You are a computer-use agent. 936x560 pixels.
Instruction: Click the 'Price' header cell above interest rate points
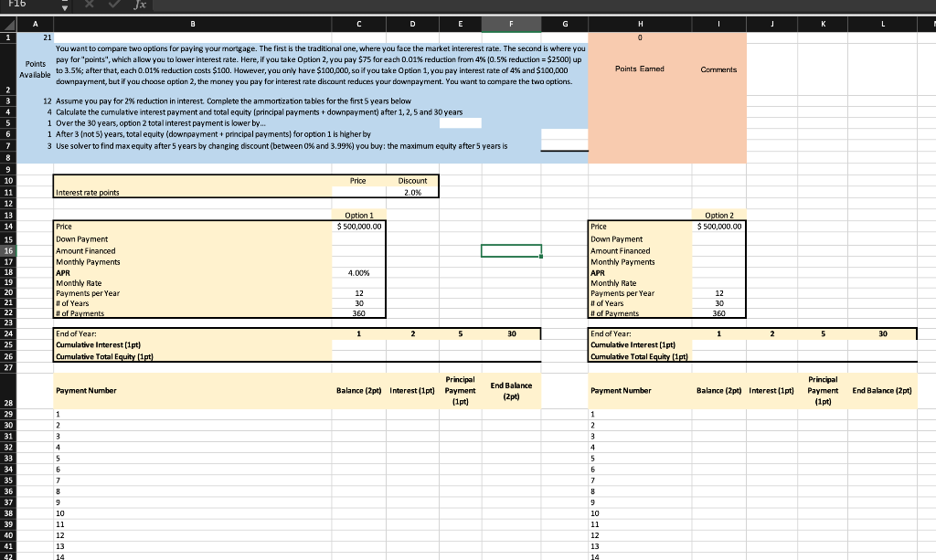tap(358, 181)
